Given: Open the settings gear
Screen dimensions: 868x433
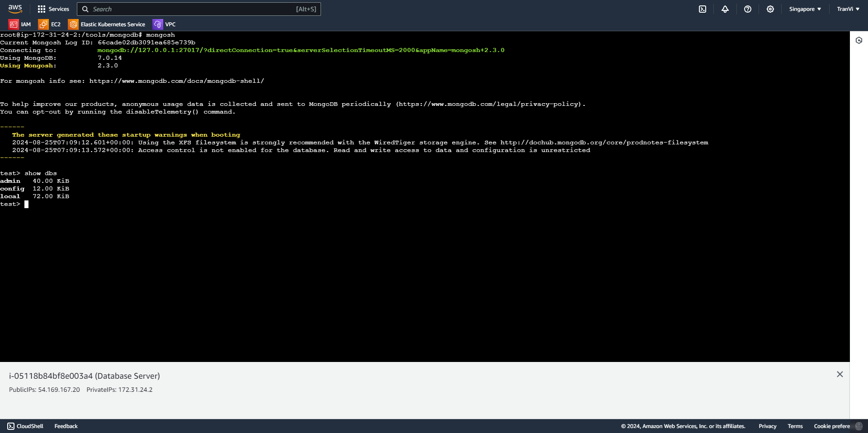Looking at the screenshot, I should coord(770,9).
